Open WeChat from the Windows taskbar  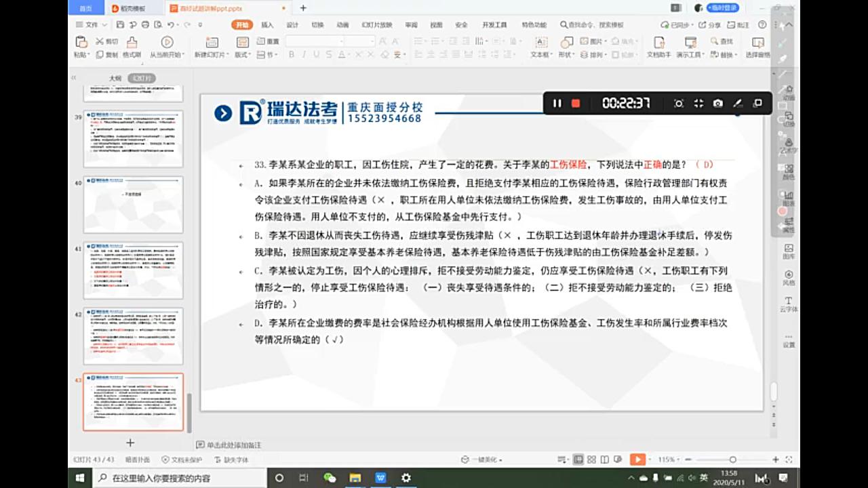pos(330,478)
